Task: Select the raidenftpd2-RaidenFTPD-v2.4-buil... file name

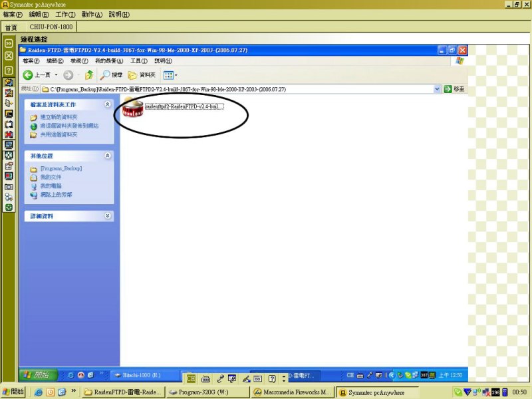Action: 184,106
